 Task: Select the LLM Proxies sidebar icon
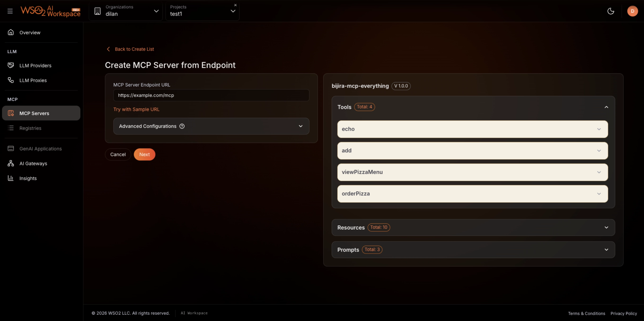tap(10, 80)
